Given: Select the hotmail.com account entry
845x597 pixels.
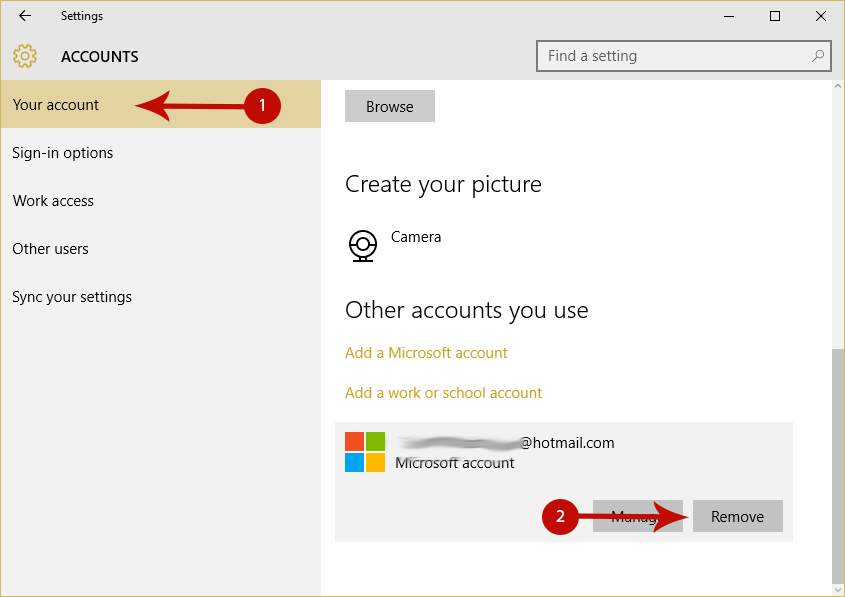Looking at the screenshot, I should 564,482.
